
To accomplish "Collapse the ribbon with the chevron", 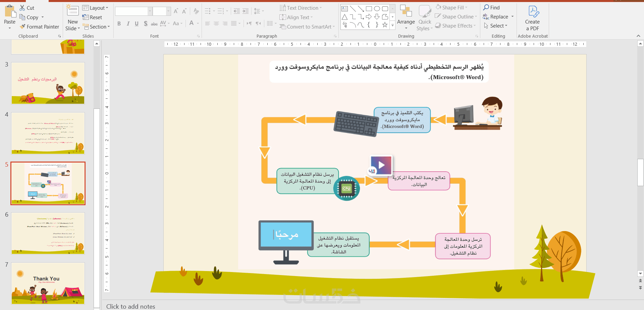I will 638,36.
